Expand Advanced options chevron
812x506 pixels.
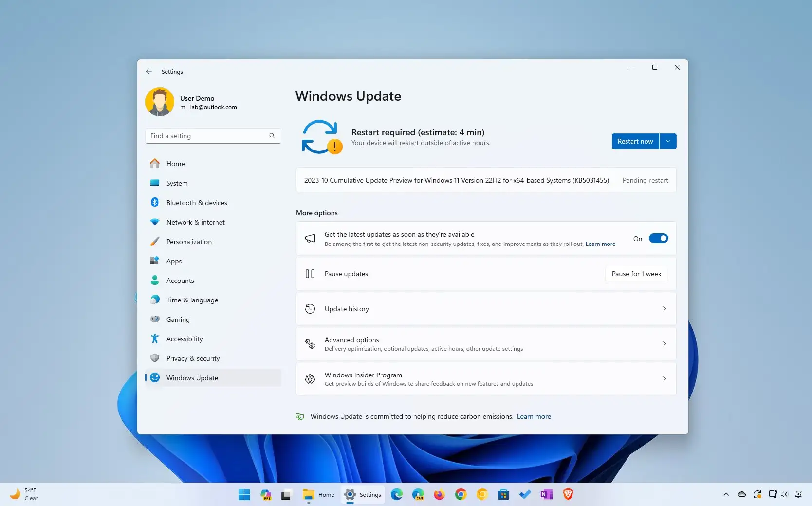[x=664, y=344]
